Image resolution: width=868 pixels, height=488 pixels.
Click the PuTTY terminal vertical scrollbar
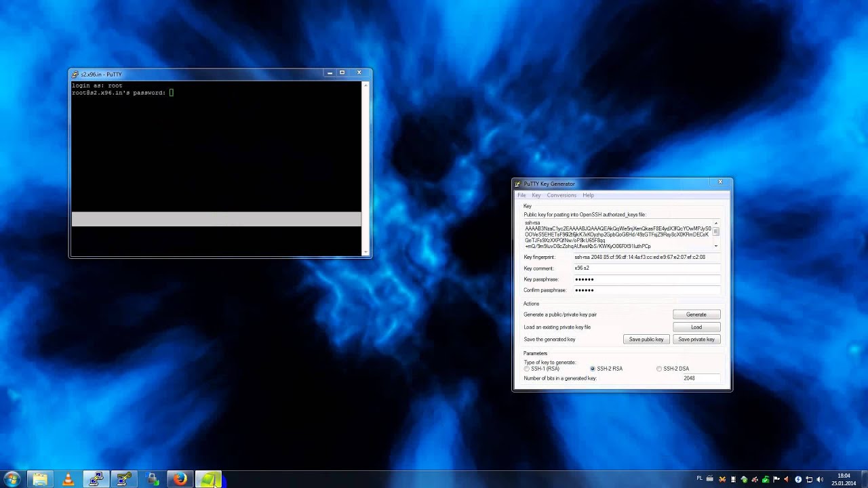click(366, 169)
